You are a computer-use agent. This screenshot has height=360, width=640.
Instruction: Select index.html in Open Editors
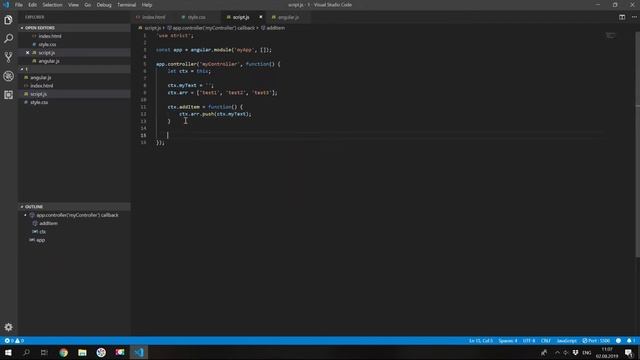[50, 36]
